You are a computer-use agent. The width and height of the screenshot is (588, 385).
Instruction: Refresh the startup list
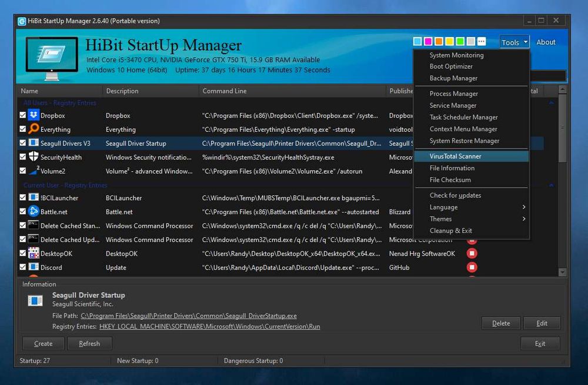pos(89,343)
